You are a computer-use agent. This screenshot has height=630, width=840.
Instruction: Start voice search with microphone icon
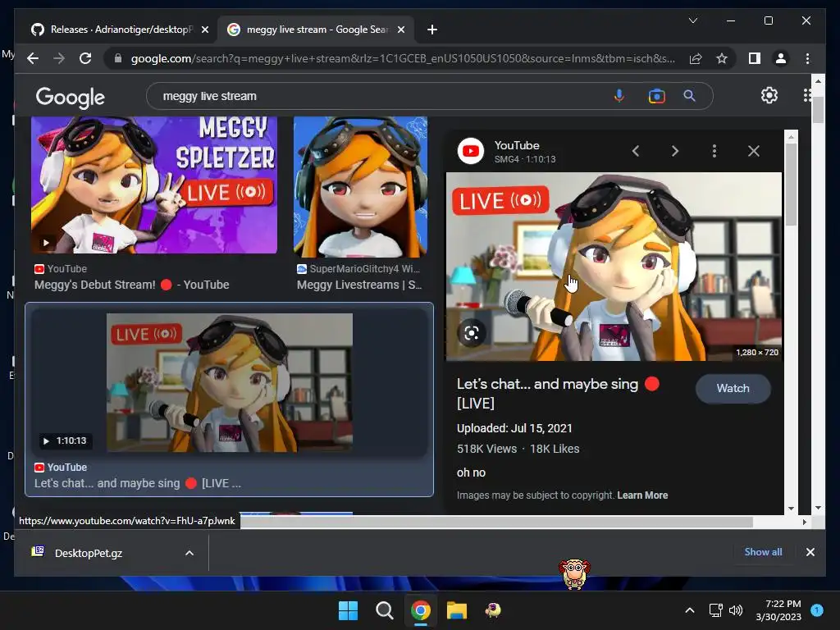pos(619,96)
